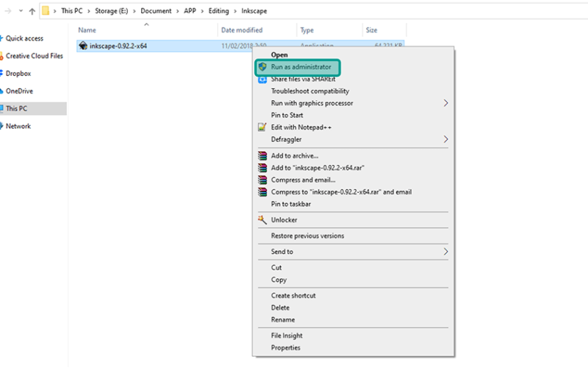Click the Unlocker wand icon
This screenshot has height=368, width=588.
[x=262, y=219]
